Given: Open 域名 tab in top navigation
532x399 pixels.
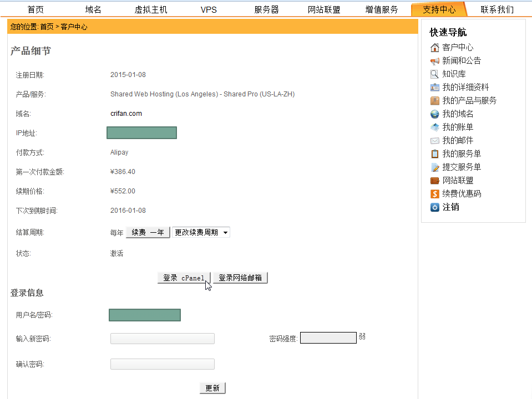Looking at the screenshot, I should click(93, 9).
